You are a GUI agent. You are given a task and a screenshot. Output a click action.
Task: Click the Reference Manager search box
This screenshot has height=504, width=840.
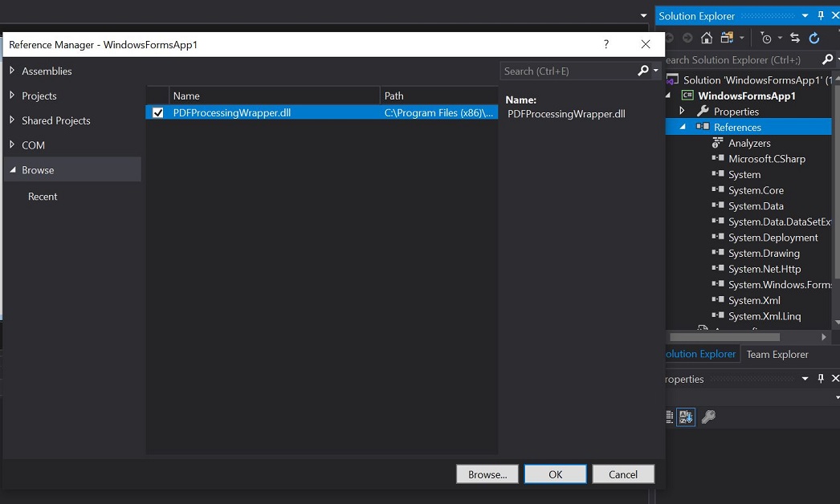(x=566, y=71)
